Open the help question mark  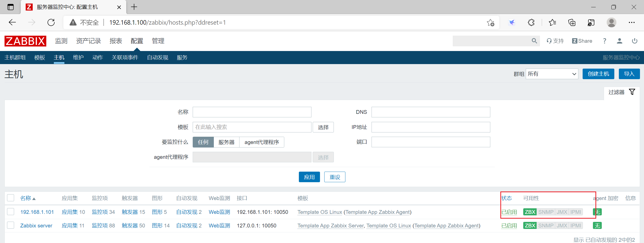pyautogui.click(x=605, y=41)
